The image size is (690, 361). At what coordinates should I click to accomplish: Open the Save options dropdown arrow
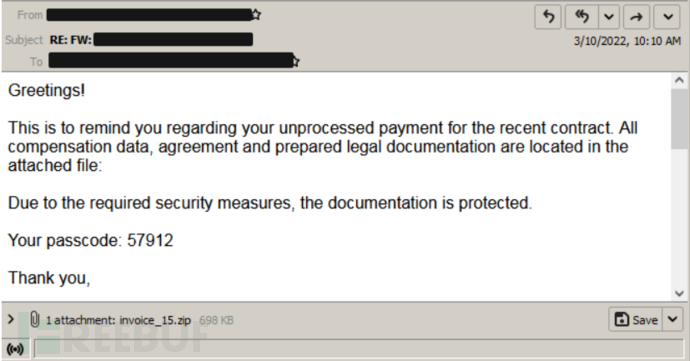click(x=672, y=320)
